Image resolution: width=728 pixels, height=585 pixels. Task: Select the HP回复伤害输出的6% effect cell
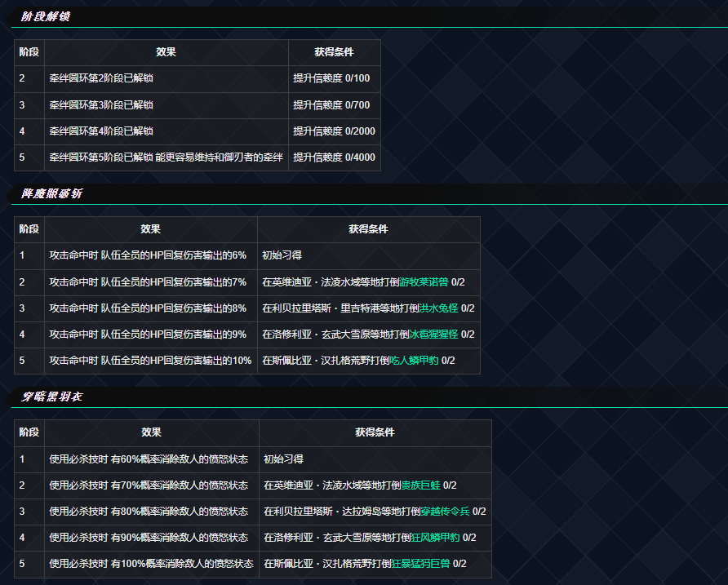[x=148, y=255]
